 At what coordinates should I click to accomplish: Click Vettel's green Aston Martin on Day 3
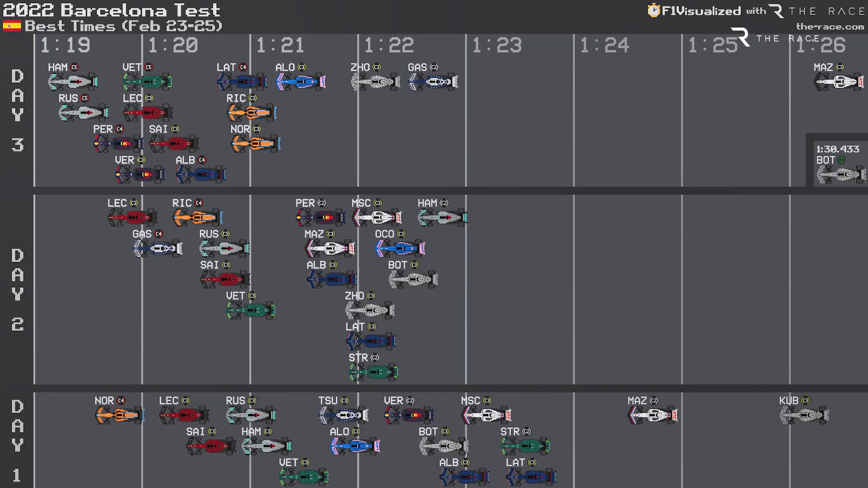pos(147,82)
